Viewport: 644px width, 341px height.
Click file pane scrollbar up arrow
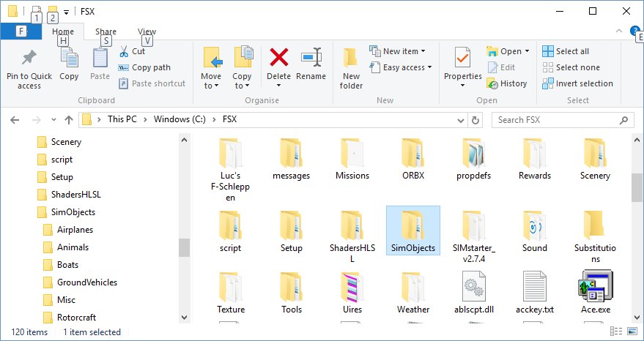(637, 140)
